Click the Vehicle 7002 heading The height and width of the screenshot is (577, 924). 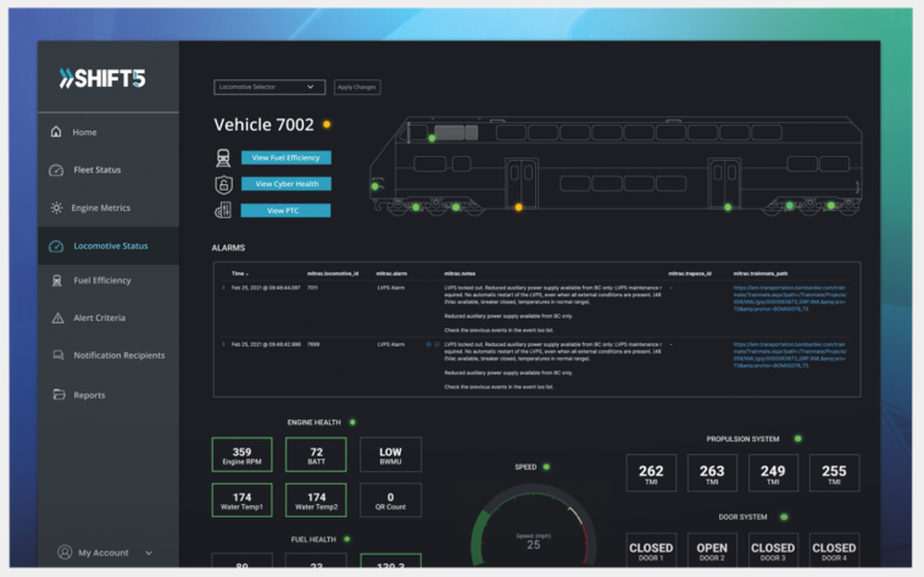pos(264,125)
